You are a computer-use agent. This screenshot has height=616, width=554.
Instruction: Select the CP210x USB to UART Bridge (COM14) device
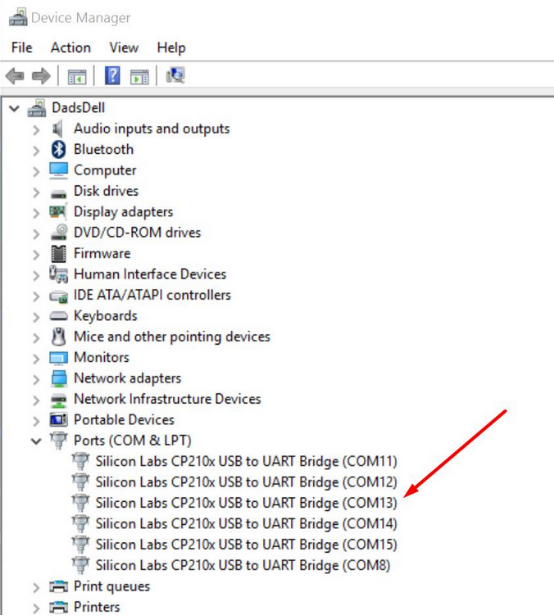point(246,524)
